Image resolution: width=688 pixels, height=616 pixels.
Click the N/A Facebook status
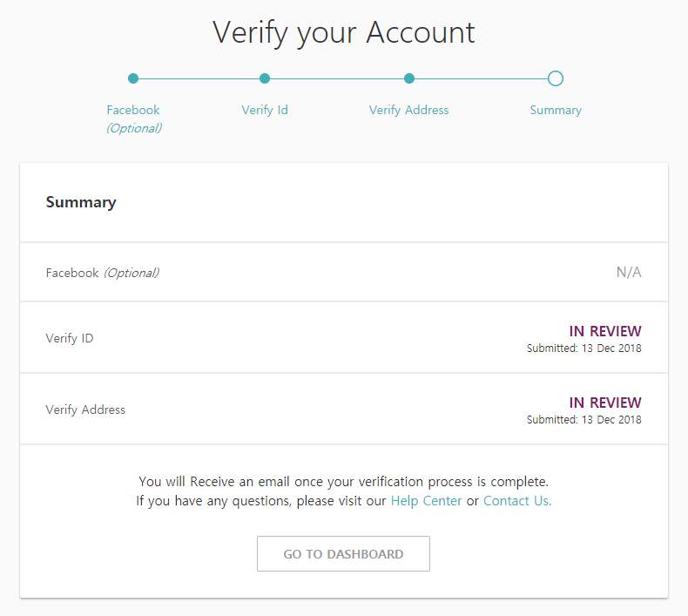click(629, 273)
